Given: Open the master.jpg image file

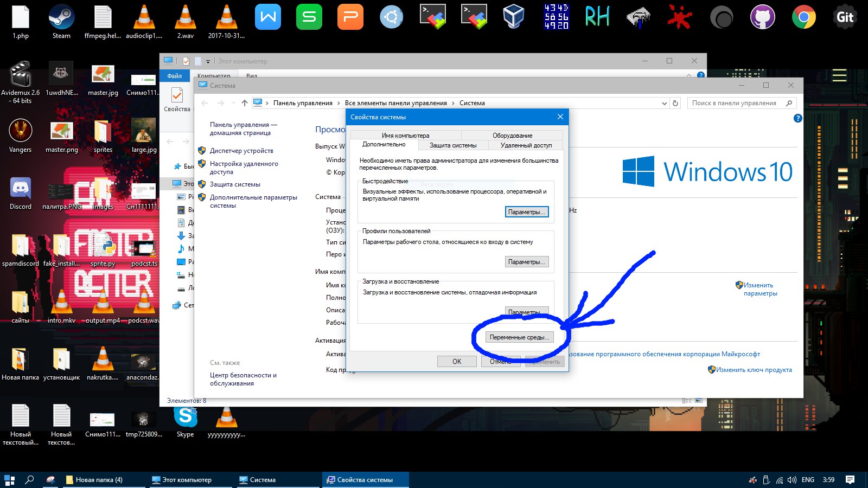Looking at the screenshot, I should point(103,79).
